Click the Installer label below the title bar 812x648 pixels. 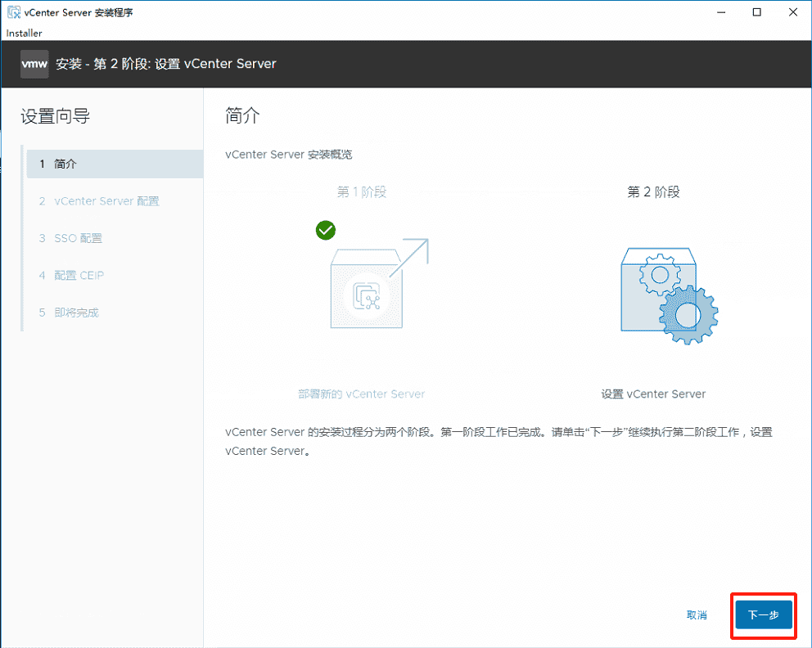click(x=24, y=33)
